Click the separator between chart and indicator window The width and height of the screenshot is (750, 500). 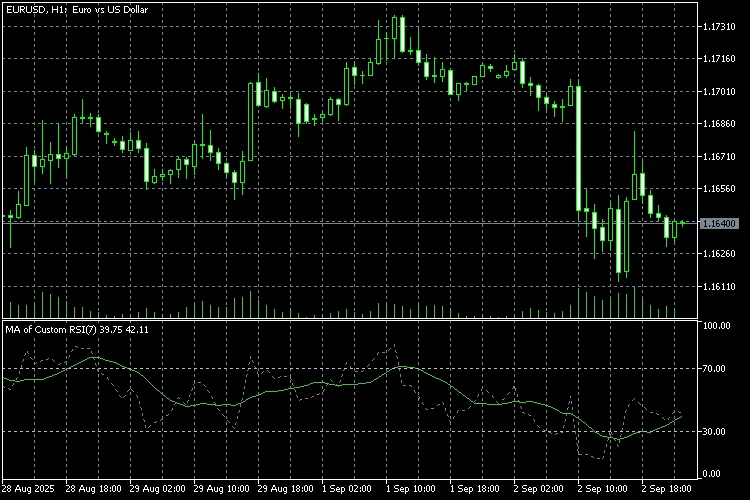coord(350,319)
